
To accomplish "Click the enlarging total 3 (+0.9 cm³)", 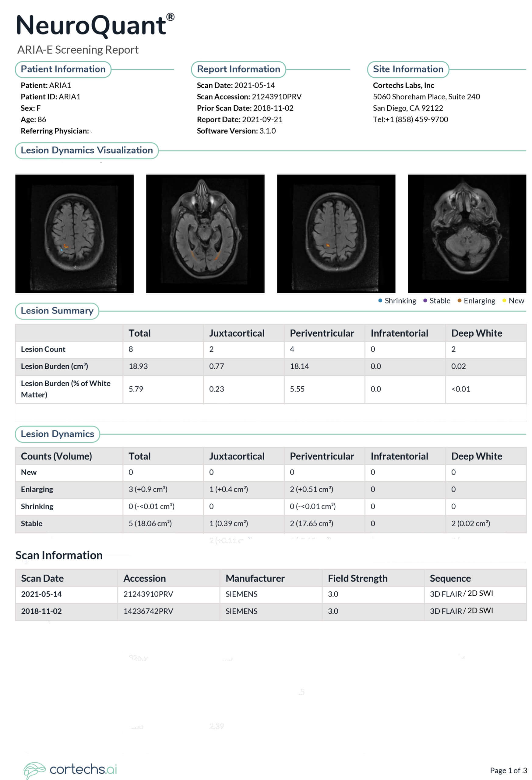I will pyautogui.click(x=148, y=490).
